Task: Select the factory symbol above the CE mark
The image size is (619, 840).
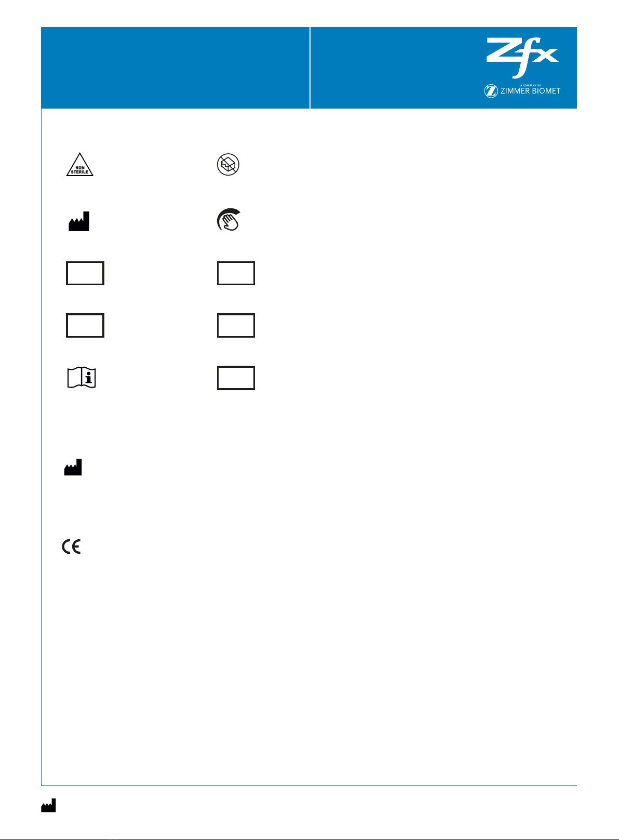Action: [x=73, y=467]
